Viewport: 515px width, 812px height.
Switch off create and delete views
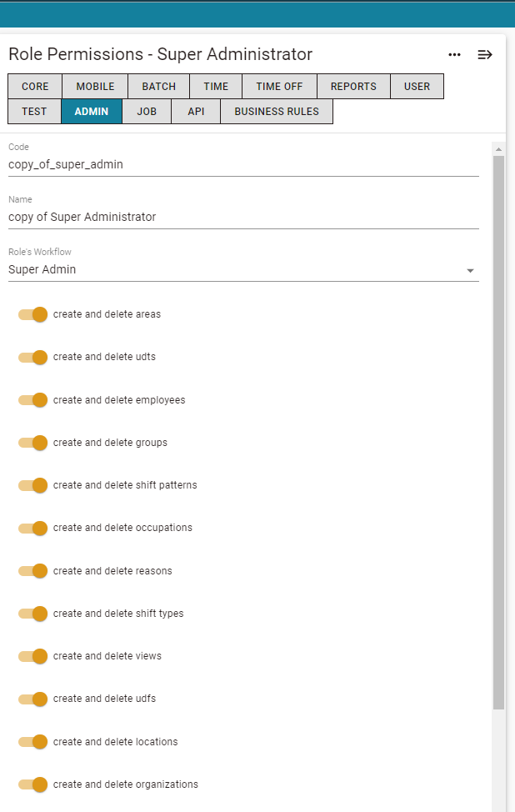[32, 656]
